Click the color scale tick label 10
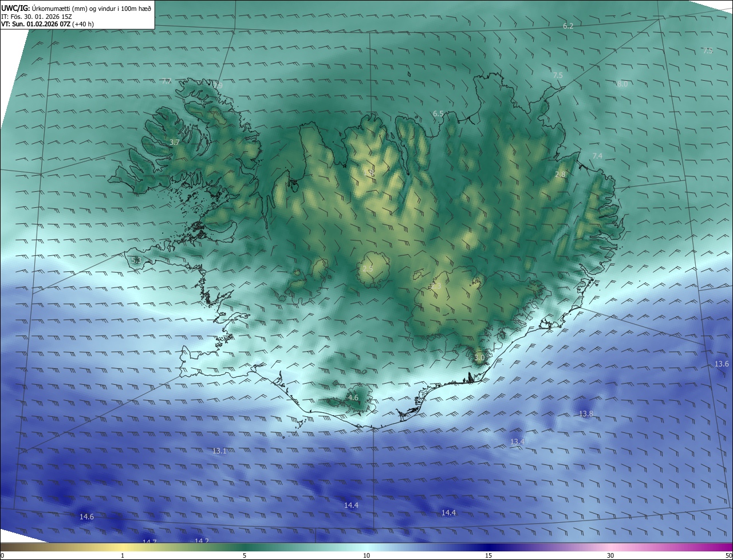This screenshot has width=733, height=560. 366,555
